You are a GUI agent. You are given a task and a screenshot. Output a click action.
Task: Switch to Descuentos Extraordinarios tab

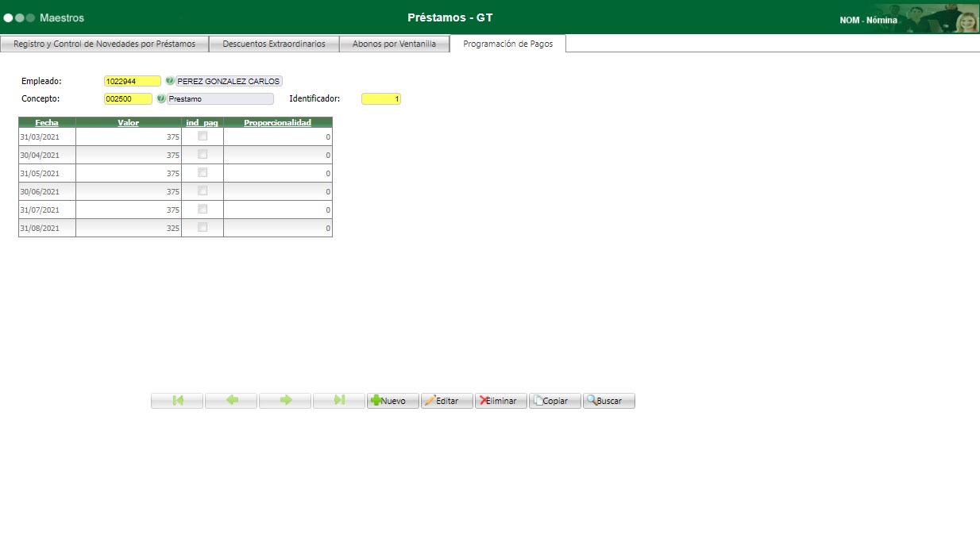click(x=274, y=44)
